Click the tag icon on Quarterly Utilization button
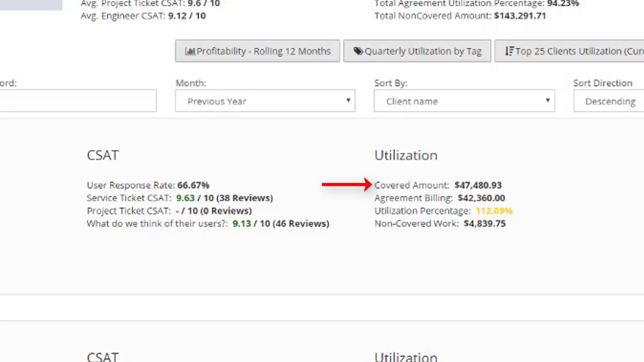 pos(358,51)
